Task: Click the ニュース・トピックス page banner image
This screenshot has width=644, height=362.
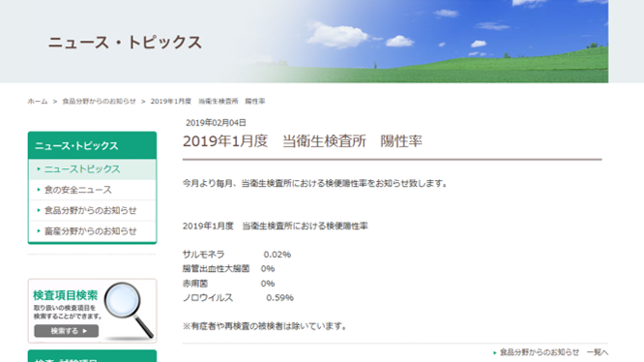Action: [304, 41]
